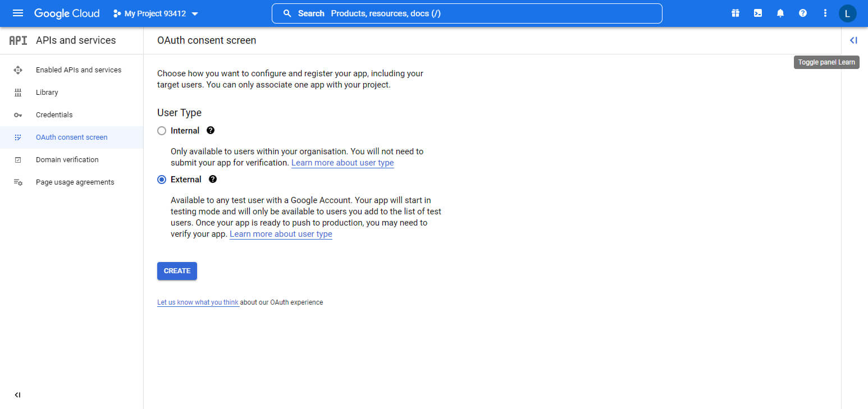Click 'Let us know what you think' link

pyautogui.click(x=198, y=302)
